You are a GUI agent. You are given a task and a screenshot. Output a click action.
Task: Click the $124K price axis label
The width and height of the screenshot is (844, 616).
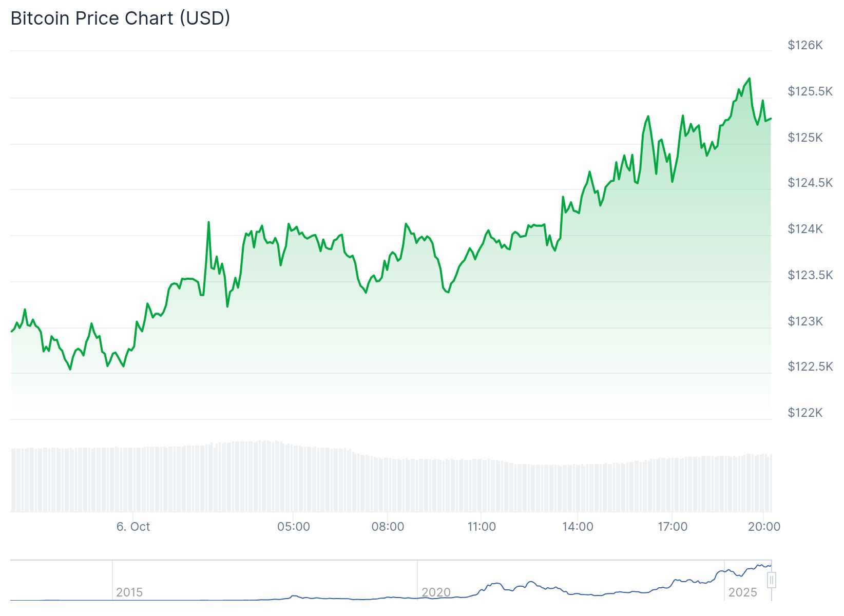coord(805,229)
